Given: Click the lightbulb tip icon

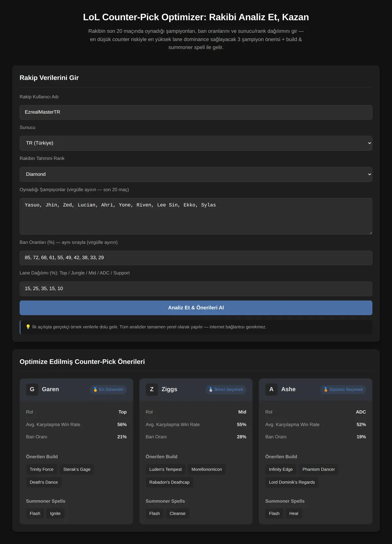Looking at the screenshot, I should [28, 327].
